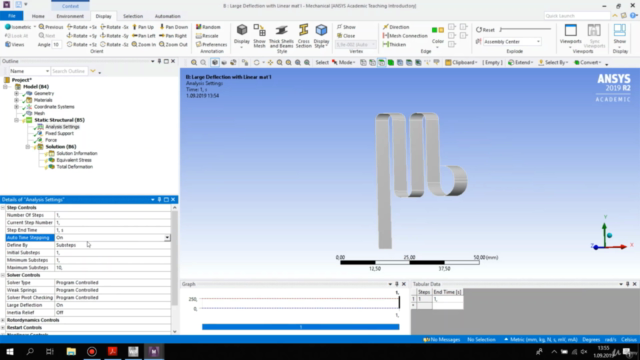Click Rescale annotation button
This screenshot has height=360, width=640.
[x=207, y=36]
